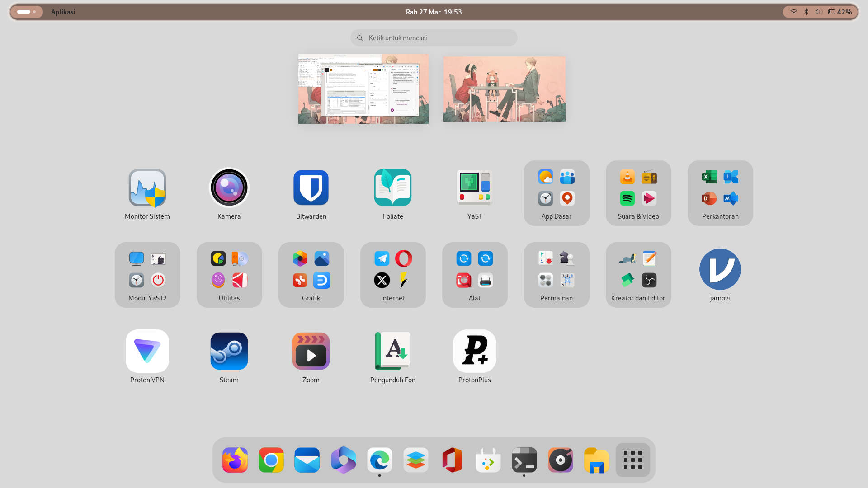Launch Zoom from the app grid
Image resolution: width=868 pixels, height=488 pixels.
point(311,352)
